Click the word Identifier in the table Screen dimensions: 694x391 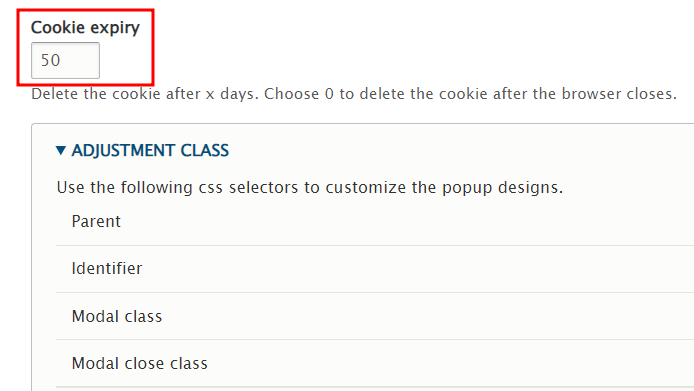(x=107, y=269)
